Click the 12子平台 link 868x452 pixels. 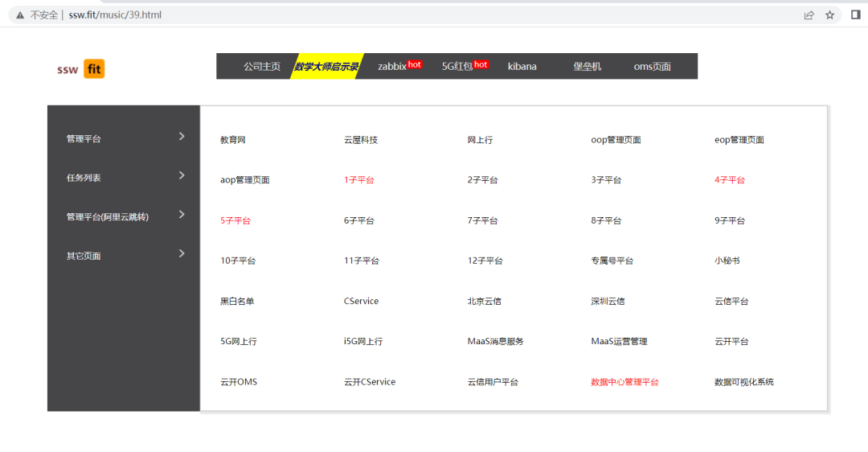[x=485, y=261]
